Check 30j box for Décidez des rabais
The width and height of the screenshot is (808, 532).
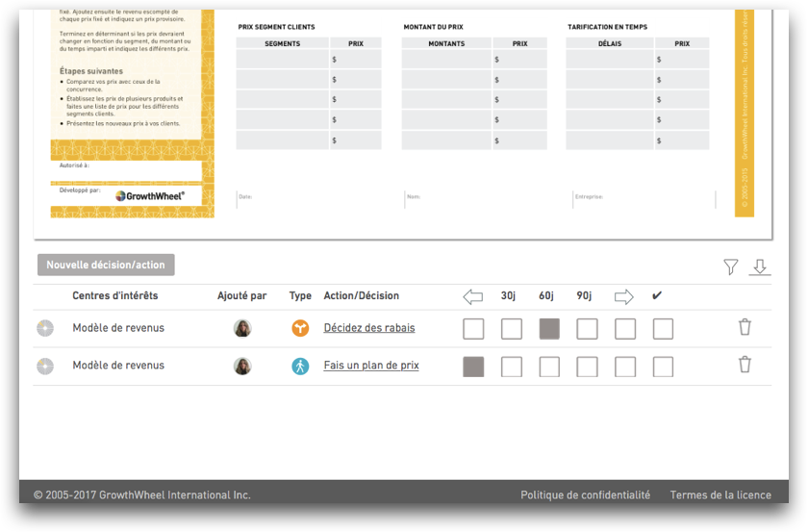pos(511,329)
